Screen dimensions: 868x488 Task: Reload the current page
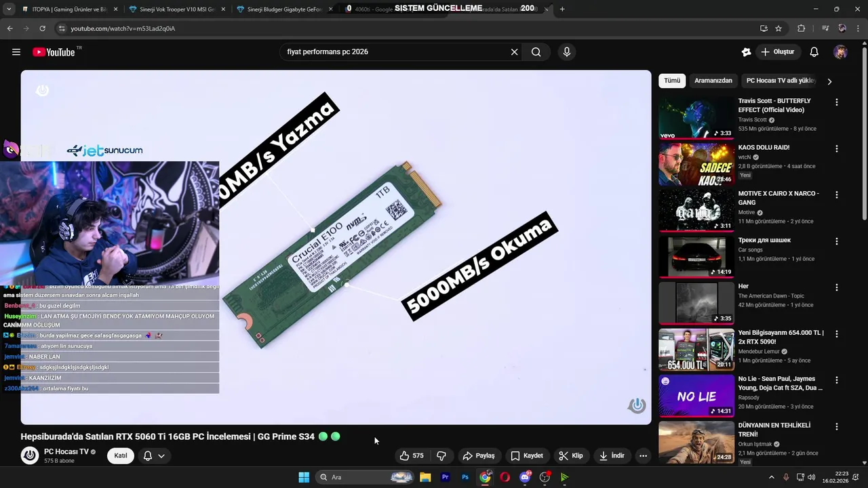coord(42,28)
